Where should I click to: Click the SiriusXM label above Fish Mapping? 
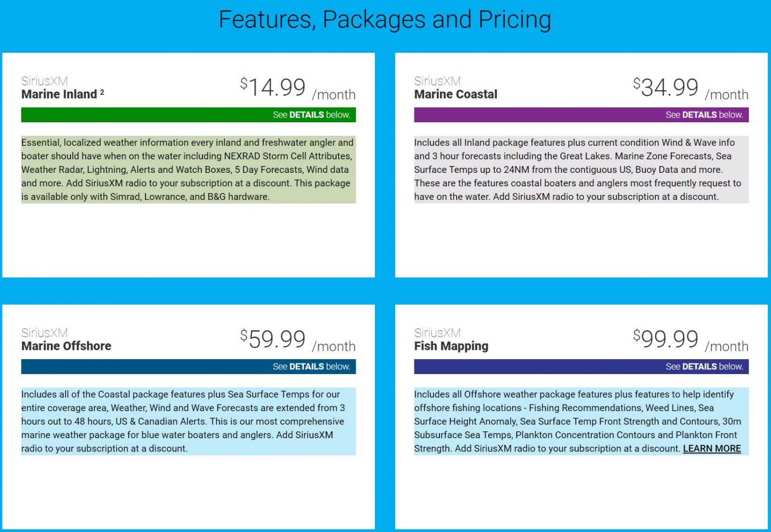point(437,333)
